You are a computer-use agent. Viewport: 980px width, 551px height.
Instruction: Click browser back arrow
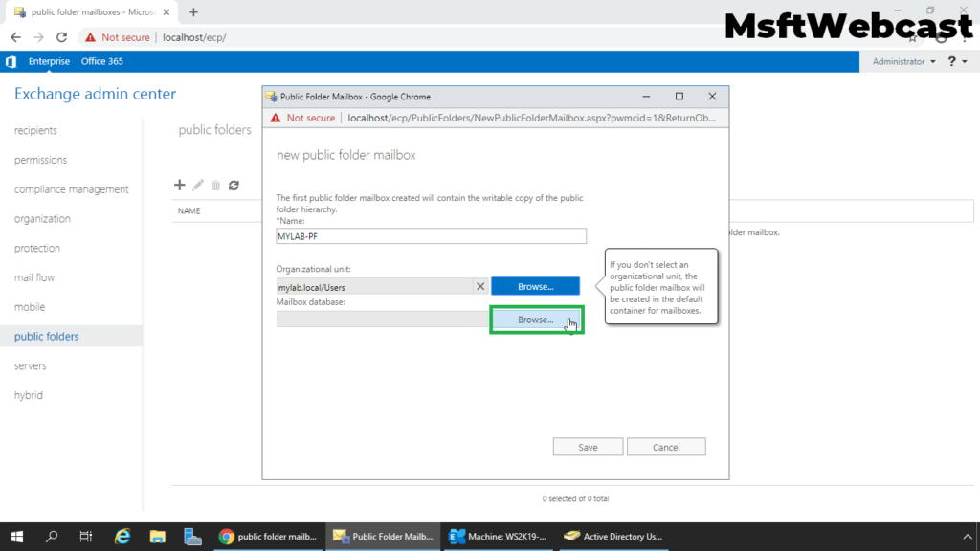click(15, 37)
